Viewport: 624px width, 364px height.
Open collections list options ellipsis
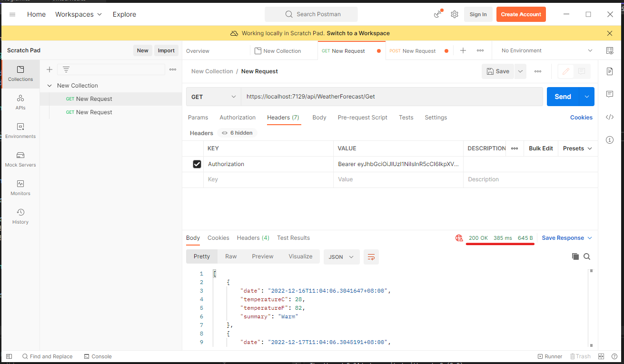173,69
